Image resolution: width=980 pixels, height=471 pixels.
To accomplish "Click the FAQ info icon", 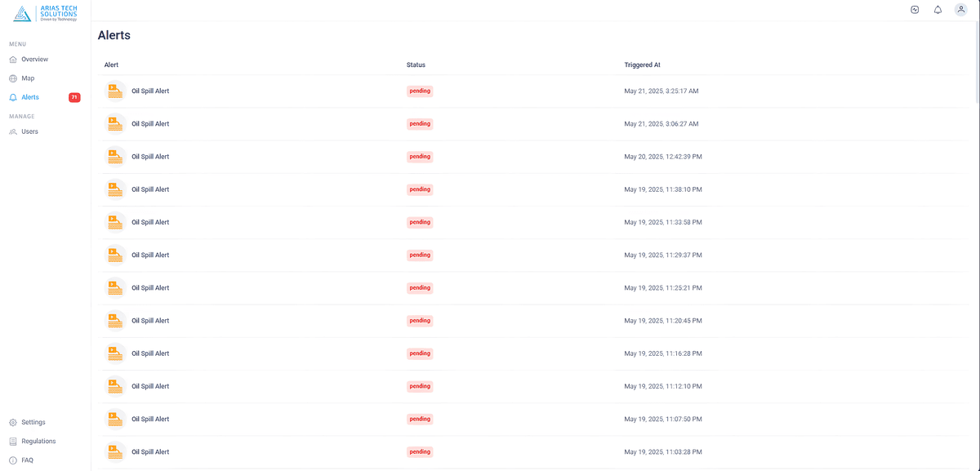I will coord(13,460).
